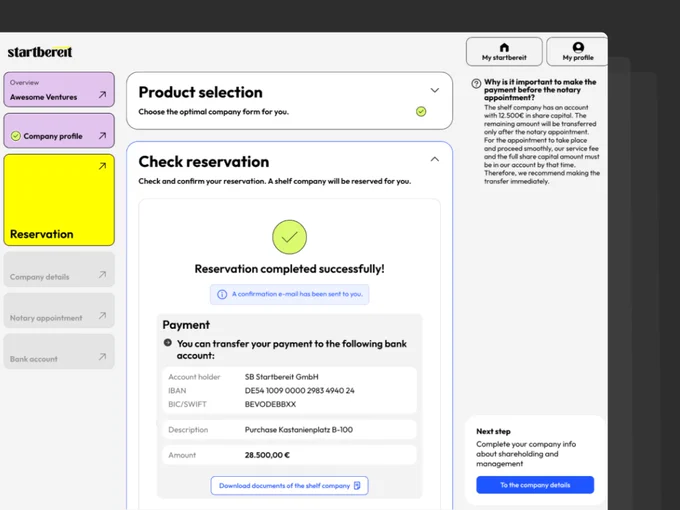Click bullet icon beside payment transfer instructions
The height and width of the screenshot is (510, 680).
167,343
